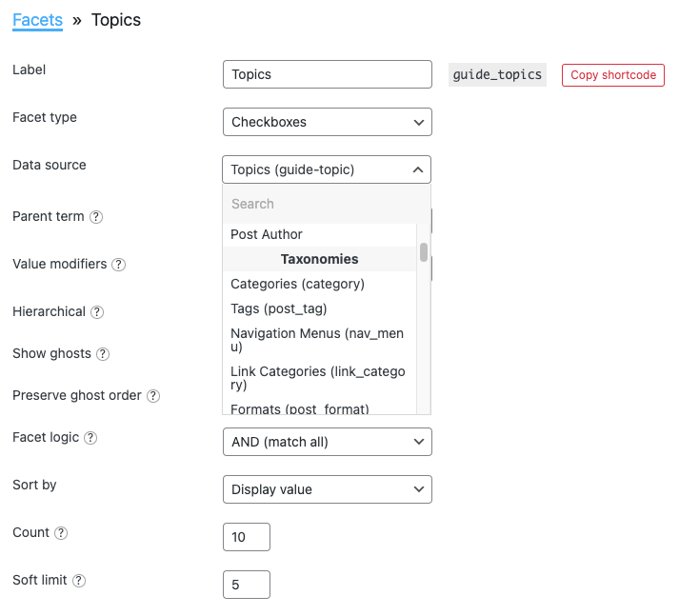Select Navigation Menus (nav_menu) option
Image resolution: width=679 pixels, height=616 pixels.
tap(320, 340)
